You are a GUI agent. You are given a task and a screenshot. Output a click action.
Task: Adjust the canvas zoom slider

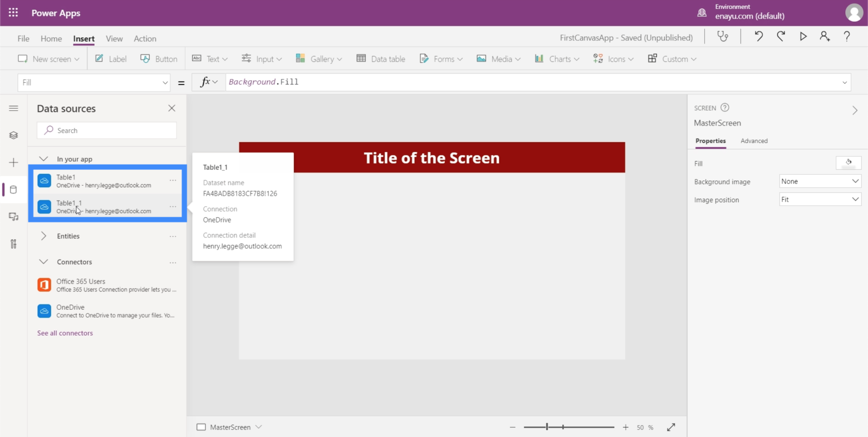point(569,427)
